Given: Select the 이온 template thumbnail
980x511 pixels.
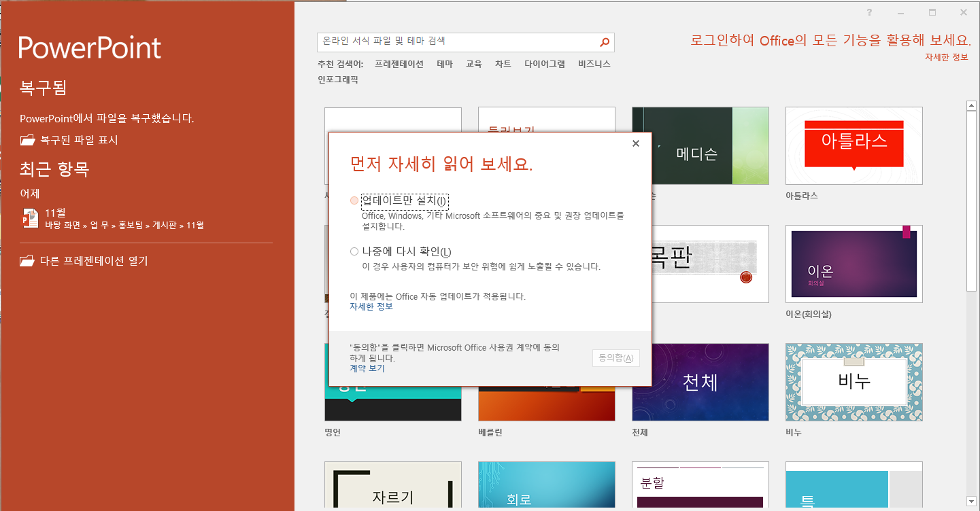Looking at the screenshot, I should click(x=854, y=264).
